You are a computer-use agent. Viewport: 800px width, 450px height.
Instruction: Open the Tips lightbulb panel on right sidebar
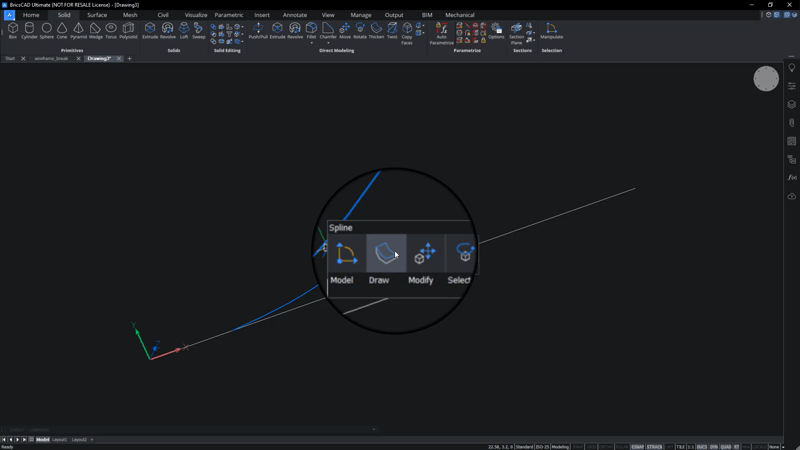791,68
